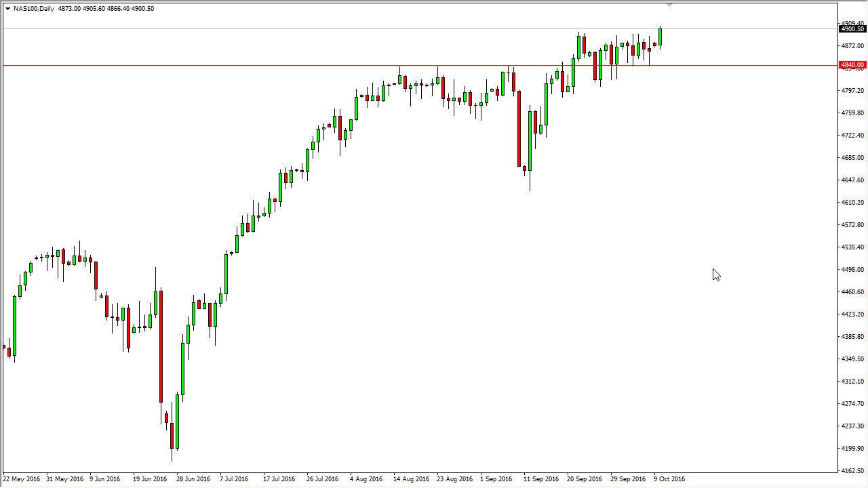Click 1 Sep 2016 on the time axis
The width and height of the screenshot is (868, 488).
coord(495,479)
